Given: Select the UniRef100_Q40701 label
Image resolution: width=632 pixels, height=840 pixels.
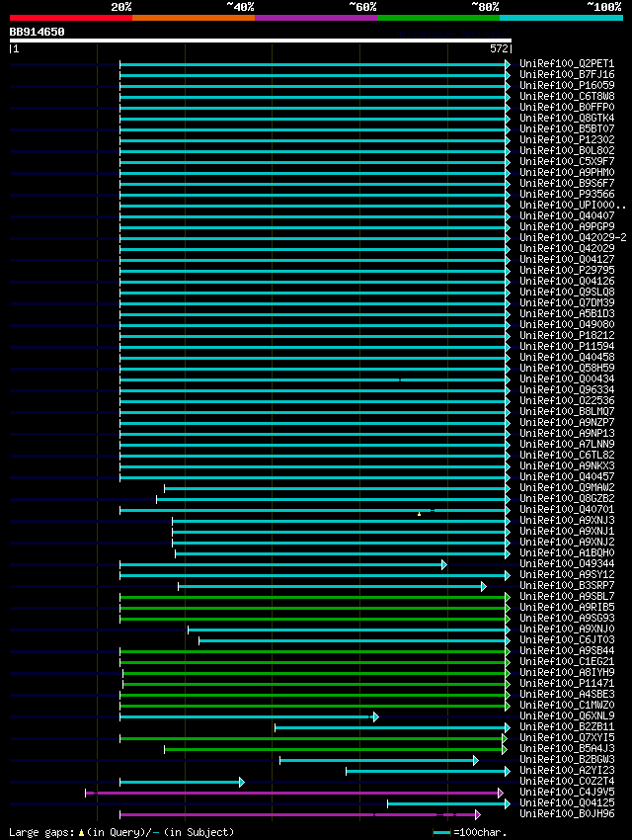Looking at the screenshot, I should point(567,510).
